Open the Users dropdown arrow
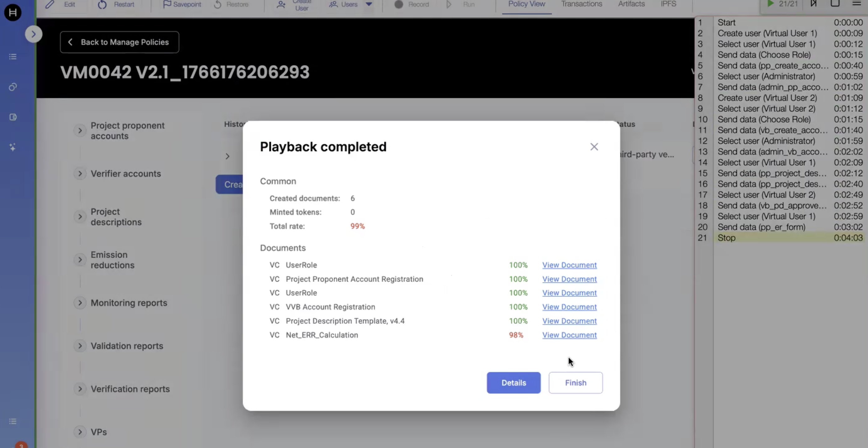The image size is (868, 448). coord(369,4)
